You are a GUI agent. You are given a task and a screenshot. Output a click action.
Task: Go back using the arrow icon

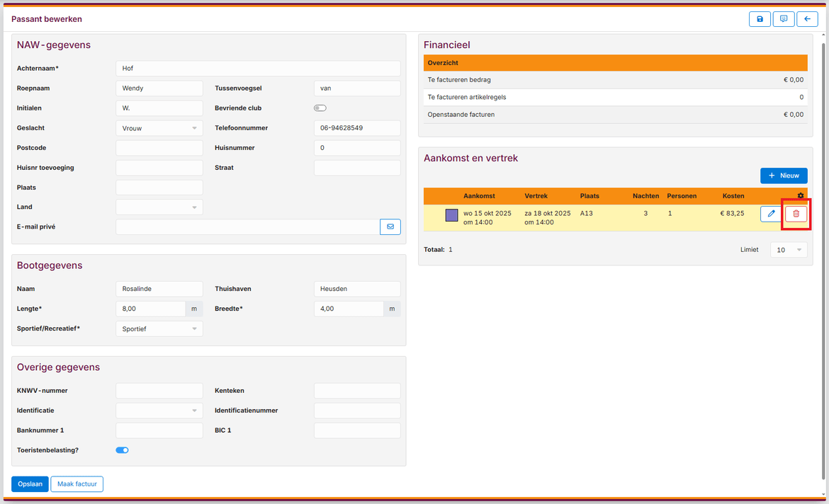pos(807,19)
